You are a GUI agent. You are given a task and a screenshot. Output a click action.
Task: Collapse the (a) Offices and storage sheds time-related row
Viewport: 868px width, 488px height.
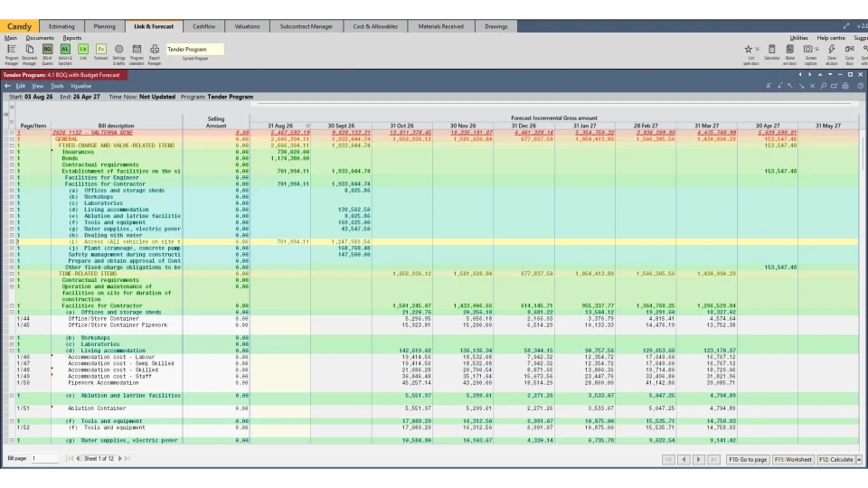tap(12, 312)
